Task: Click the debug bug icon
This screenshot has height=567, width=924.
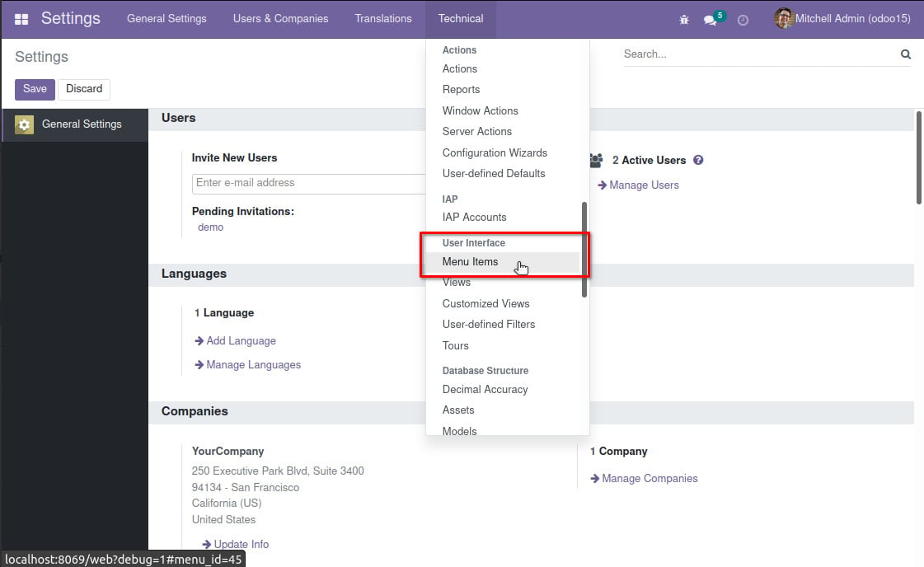Action: pos(683,20)
